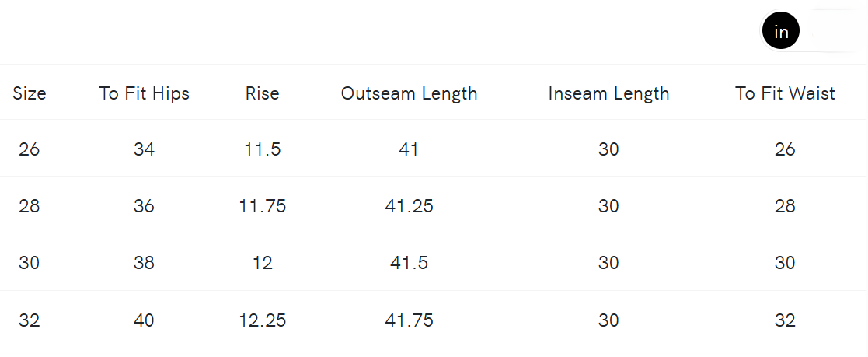Click the 11.5 rise value

click(x=263, y=149)
